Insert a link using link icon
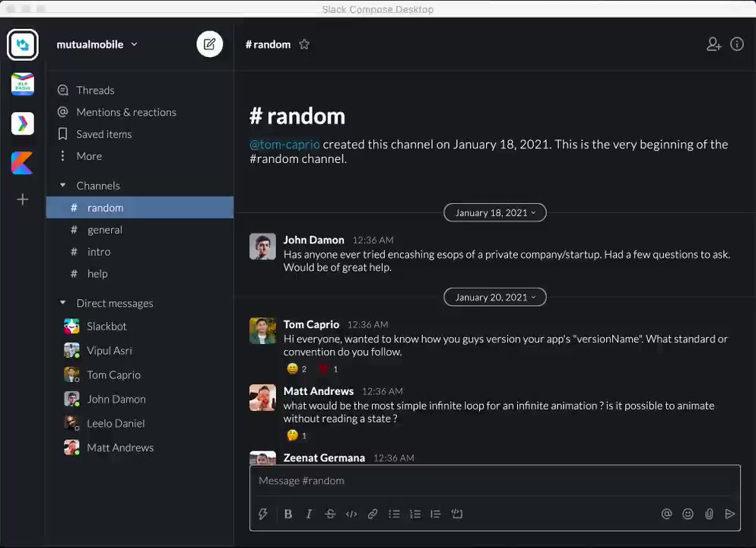Image resolution: width=756 pixels, height=548 pixels. pos(373,515)
